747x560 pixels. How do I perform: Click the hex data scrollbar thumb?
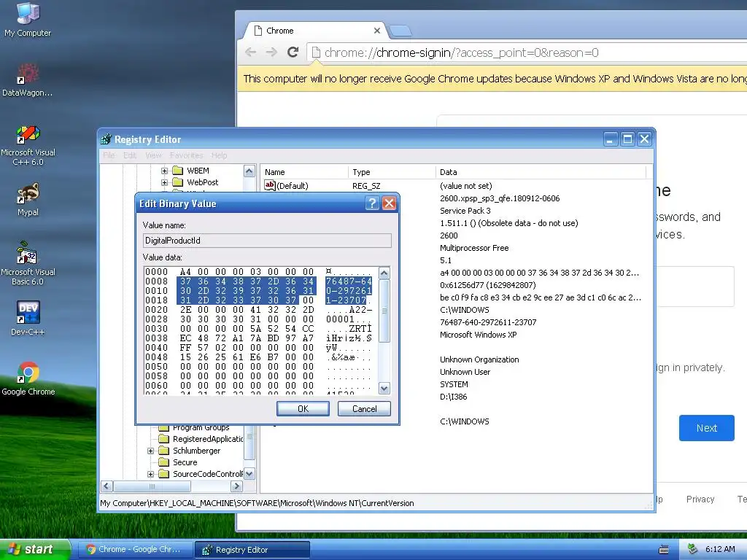tap(384, 311)
